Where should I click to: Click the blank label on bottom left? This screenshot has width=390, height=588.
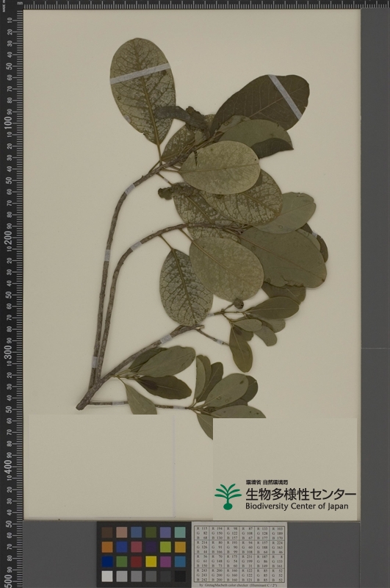click(x=101, y=465)
